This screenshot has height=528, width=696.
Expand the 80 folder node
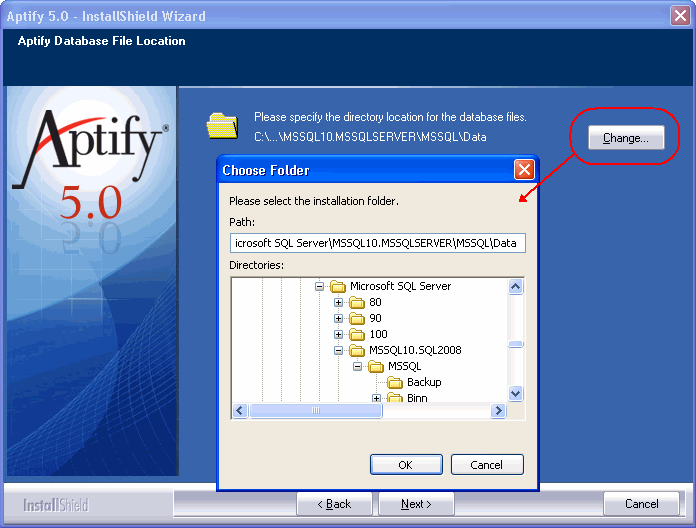coord(338,302)
